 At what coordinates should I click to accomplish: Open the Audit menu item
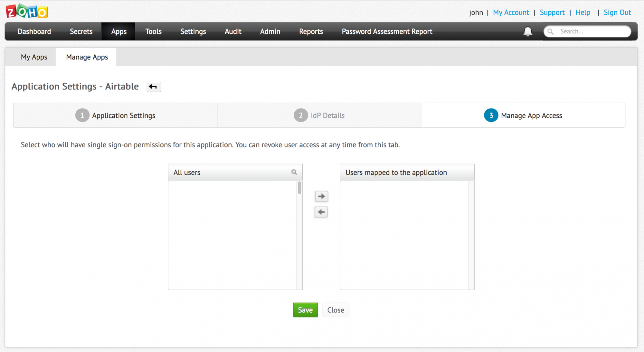tap(233, 32)
